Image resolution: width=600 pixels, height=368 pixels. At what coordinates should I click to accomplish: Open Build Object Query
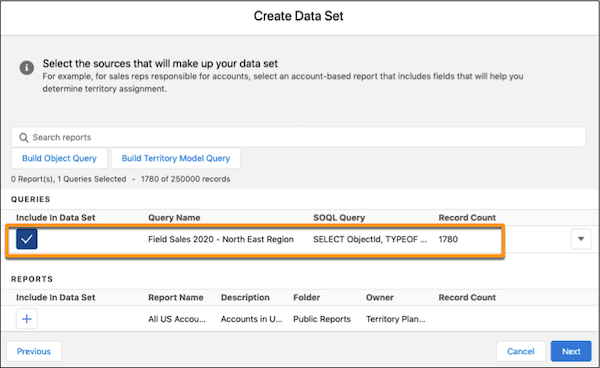59,158
